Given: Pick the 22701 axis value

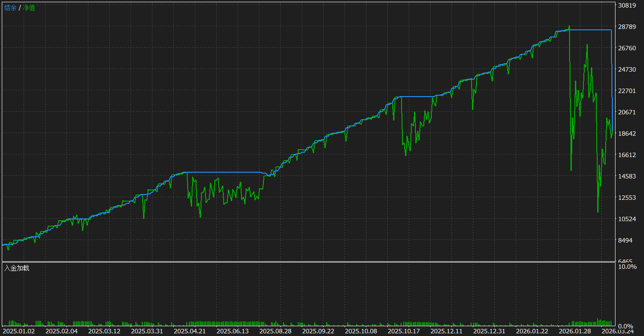Looking at the screenshot, I should pos(627,91).
